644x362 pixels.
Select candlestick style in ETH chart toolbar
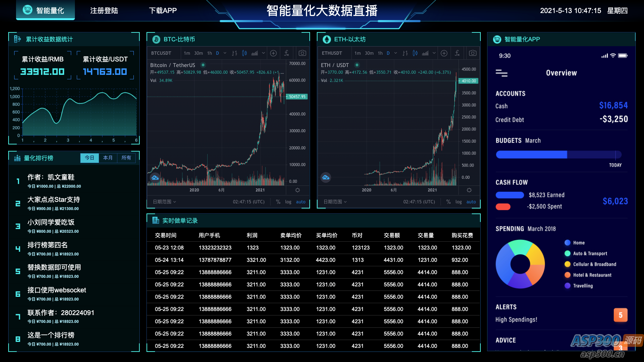pyautogui.click(x=415, y=53)
